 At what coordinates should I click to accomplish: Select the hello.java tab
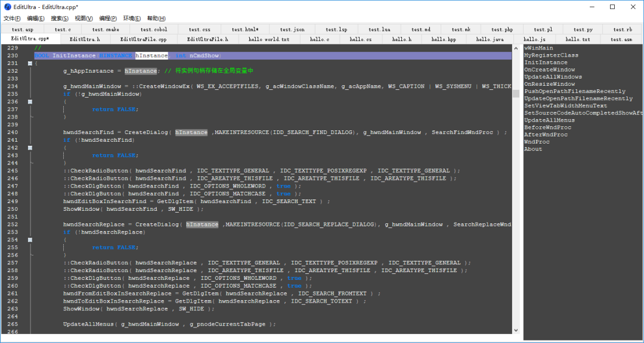[490, 39]
